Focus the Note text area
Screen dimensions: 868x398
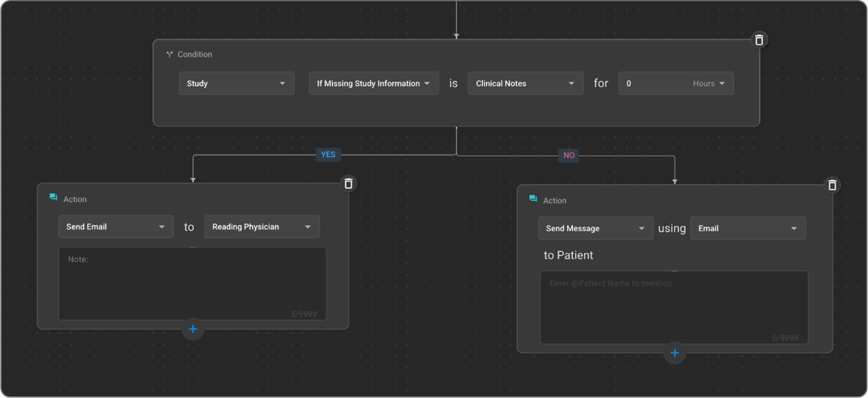(192, 283)
